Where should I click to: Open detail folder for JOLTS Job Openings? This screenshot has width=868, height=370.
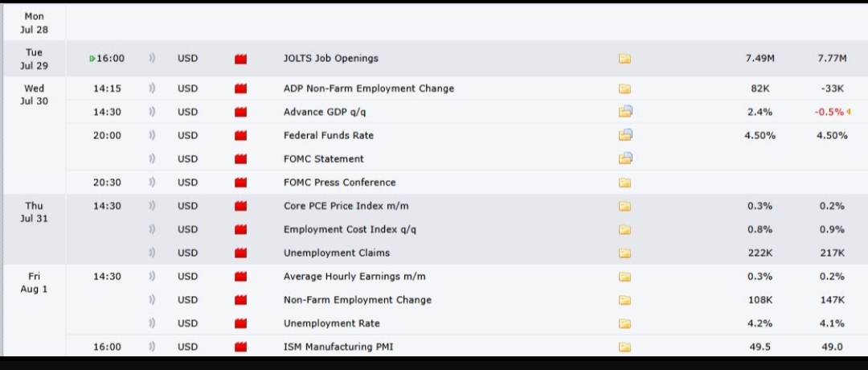click(624, 59)
